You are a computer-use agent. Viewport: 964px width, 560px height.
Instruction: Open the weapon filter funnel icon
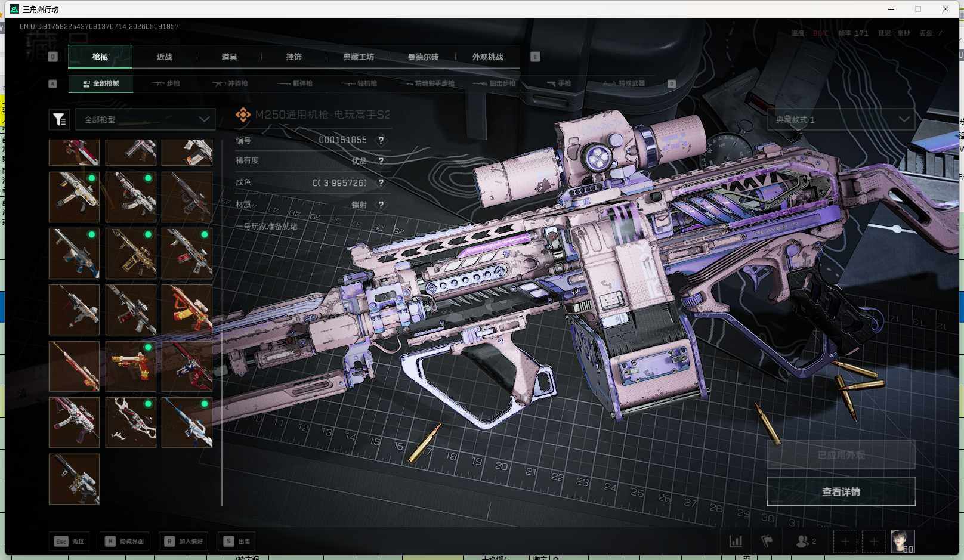point(60,119)
